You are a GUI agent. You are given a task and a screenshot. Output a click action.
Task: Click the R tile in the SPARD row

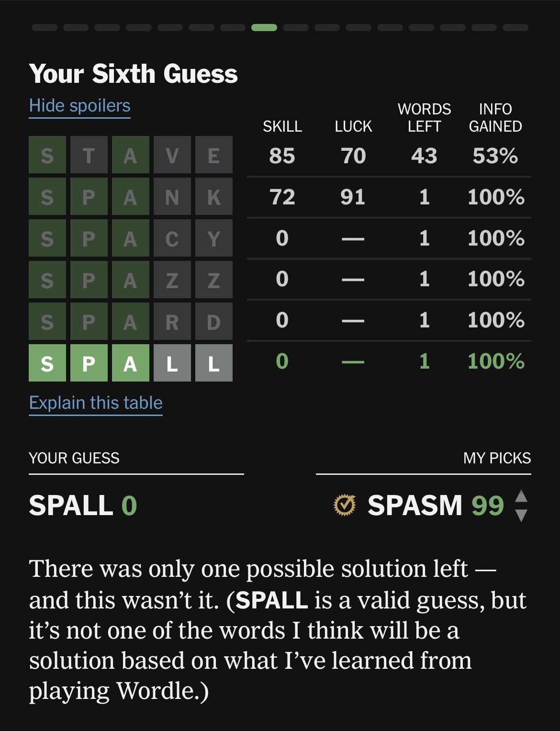pyautogui.click(x=172, y=322)
